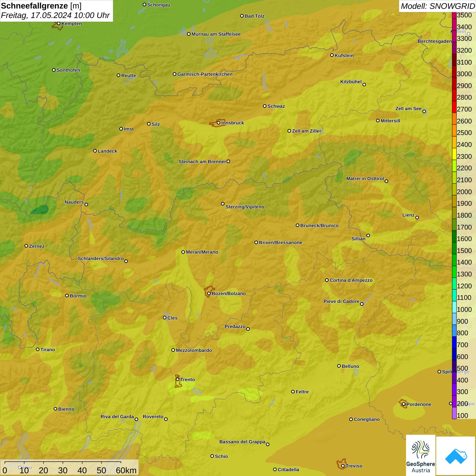
Task: Click the Trento city marker
Action: pyautogui.click(x=177, y=379)
